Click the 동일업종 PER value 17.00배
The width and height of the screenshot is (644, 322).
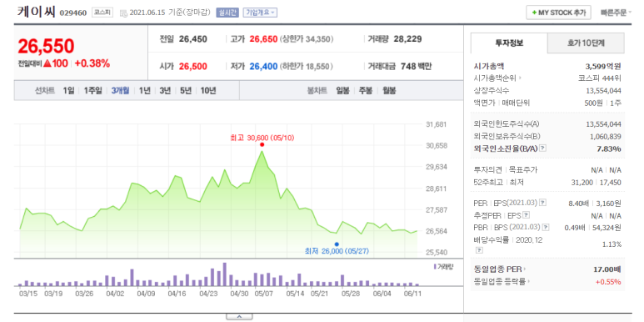coord(607,269)
